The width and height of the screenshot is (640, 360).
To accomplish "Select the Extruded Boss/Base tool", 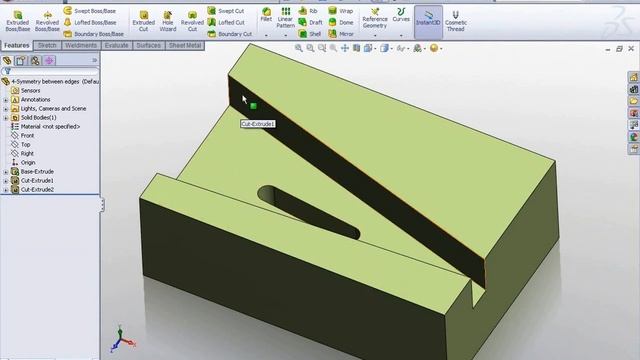I will point(18,22).
